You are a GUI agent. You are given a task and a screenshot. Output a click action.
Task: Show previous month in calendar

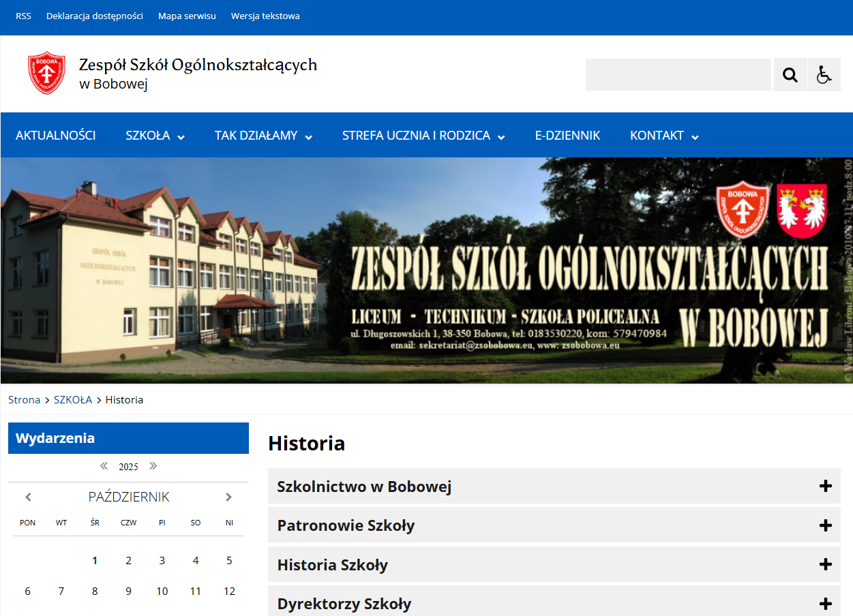(x=28, y=497)
